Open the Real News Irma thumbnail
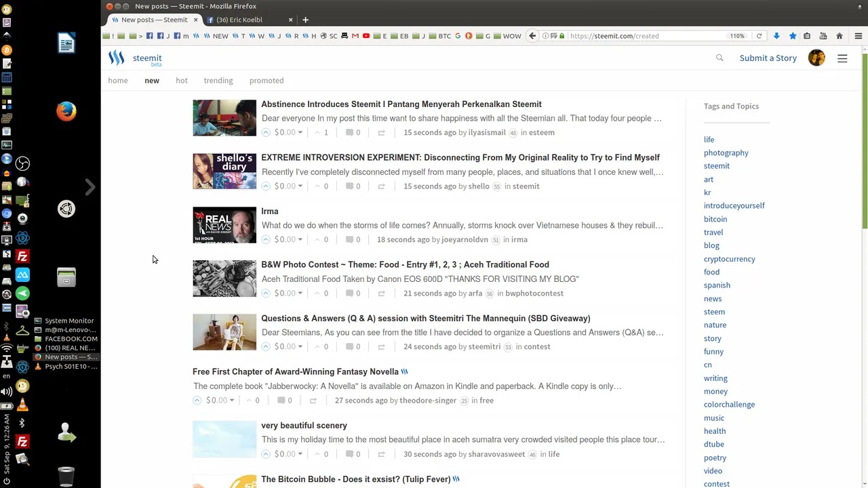 [224, 224]
